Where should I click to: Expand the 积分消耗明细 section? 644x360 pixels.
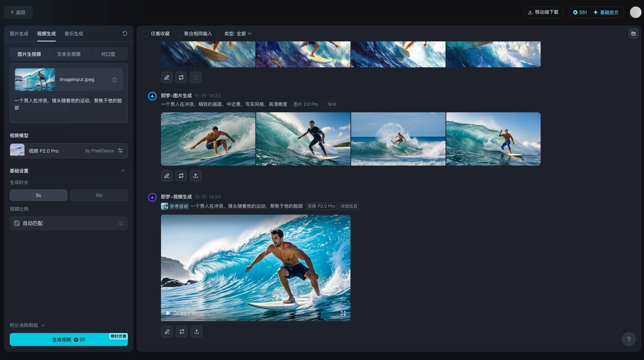point(27,325)
